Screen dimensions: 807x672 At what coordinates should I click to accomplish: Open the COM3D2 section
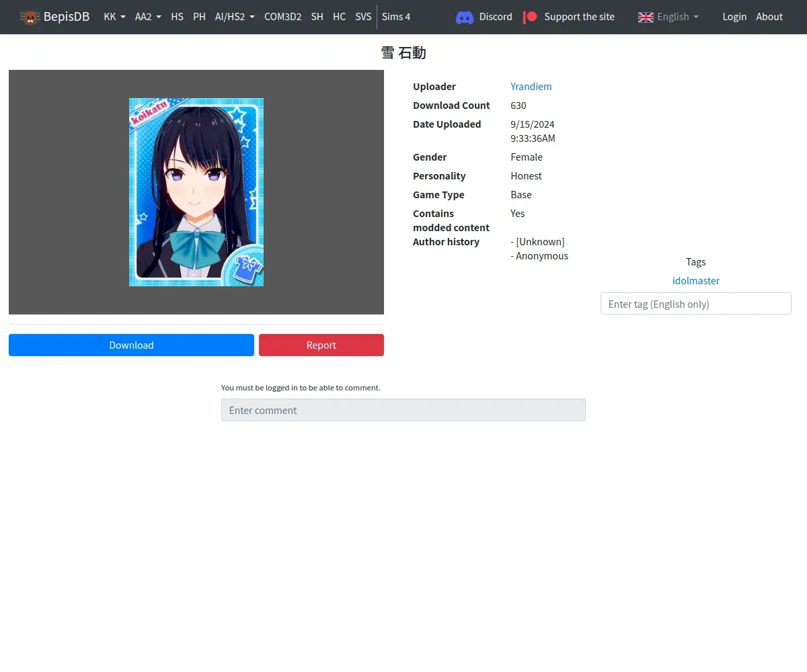(282, 17)
